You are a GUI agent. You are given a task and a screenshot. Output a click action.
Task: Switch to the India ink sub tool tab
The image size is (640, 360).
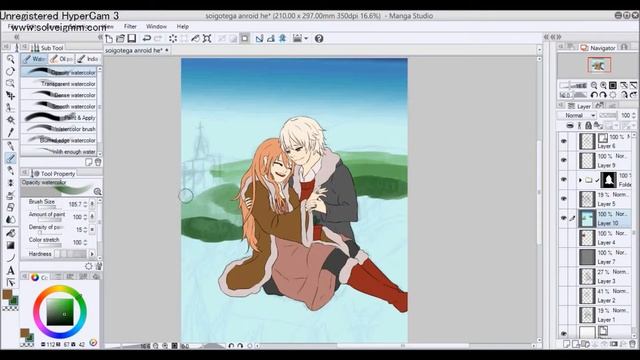[x=88, y=59]
